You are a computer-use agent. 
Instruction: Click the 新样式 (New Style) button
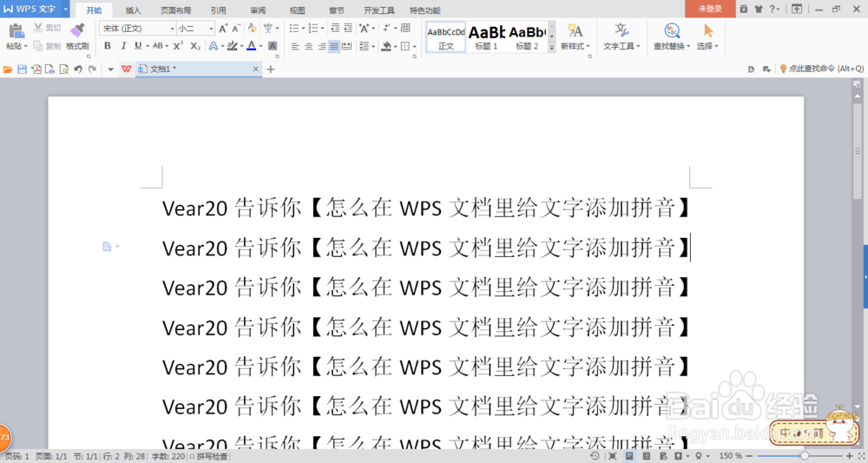coord(575,36)
